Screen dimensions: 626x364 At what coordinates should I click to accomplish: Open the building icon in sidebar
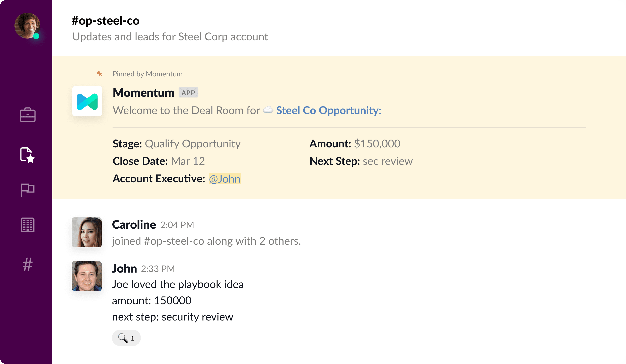[x=27, y=225]
